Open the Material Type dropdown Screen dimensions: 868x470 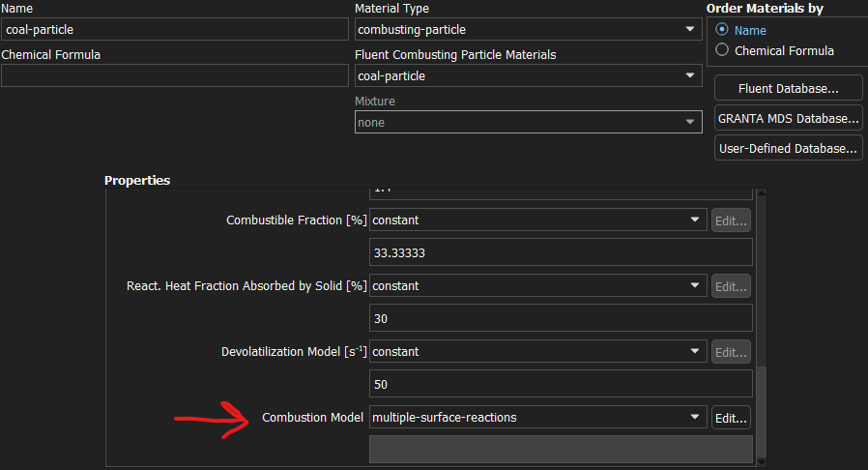tap(527, 29)
